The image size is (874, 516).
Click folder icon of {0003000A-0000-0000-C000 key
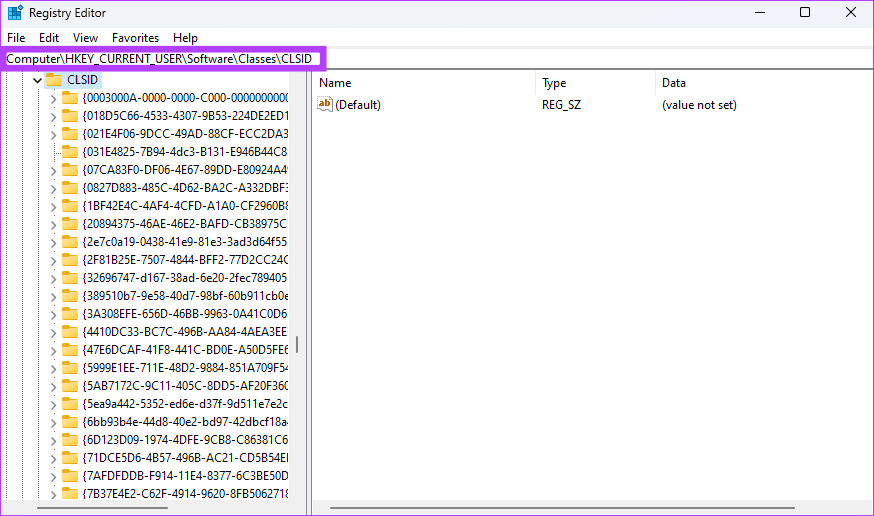pyautogui.click(x=70, y=98)
